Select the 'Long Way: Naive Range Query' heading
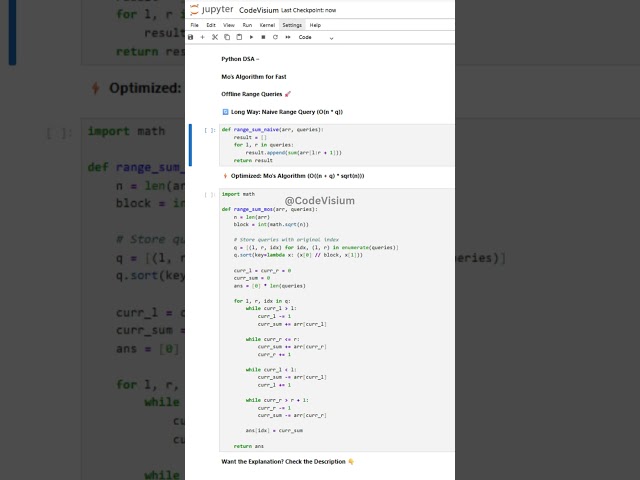 point(282,112)
